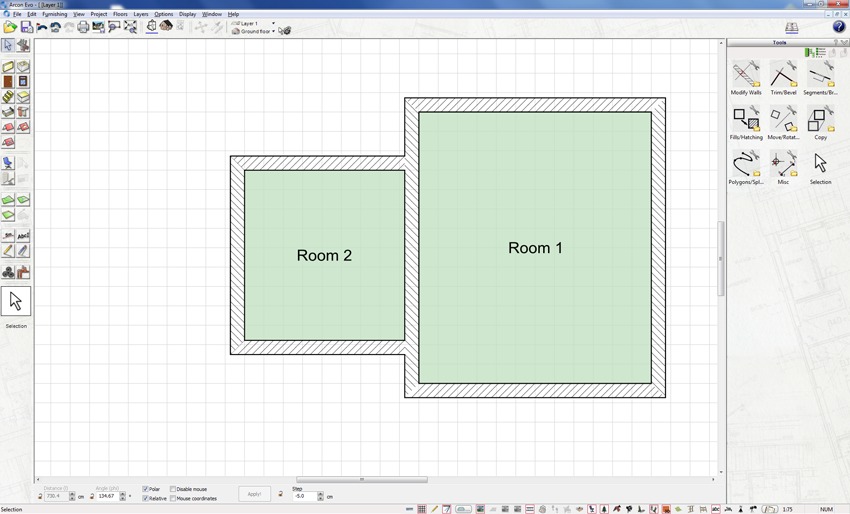Open the Fills/Hatching tool
Image resolution: width=850 pixels, height=514 pixels.
coord(746,123)
